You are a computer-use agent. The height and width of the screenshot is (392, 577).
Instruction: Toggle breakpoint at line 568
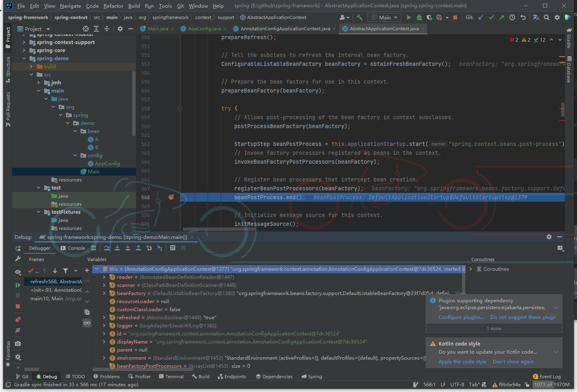171,197
